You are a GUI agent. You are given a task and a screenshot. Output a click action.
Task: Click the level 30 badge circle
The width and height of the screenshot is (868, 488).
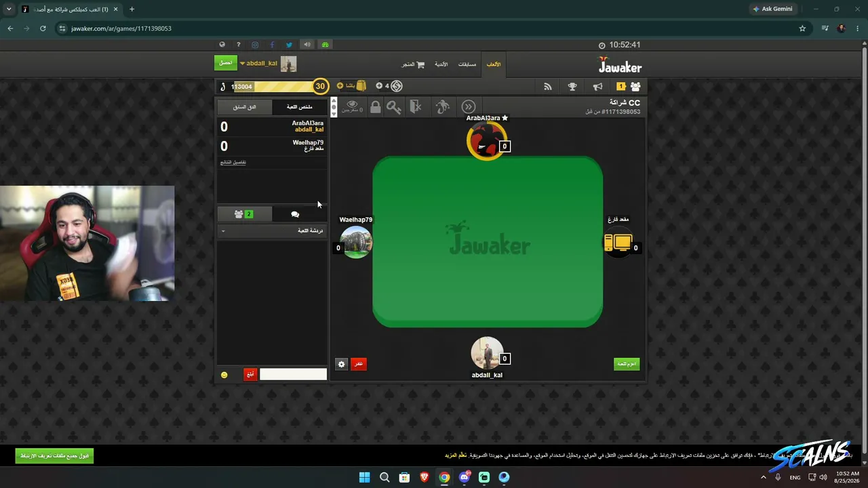point(320,86)
